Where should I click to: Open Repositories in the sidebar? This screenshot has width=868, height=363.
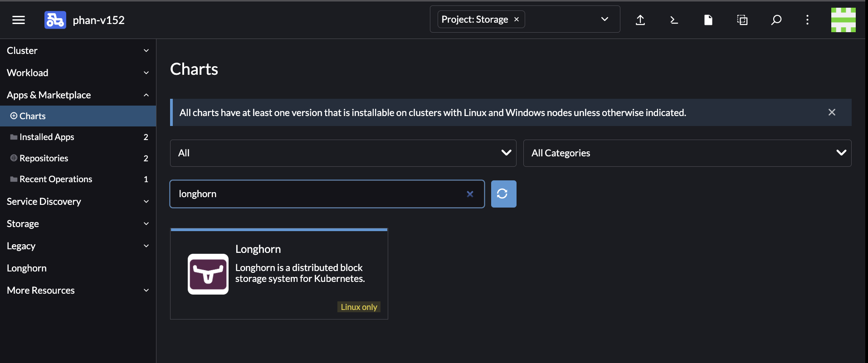pyautogui.click(x=44, y=158)
